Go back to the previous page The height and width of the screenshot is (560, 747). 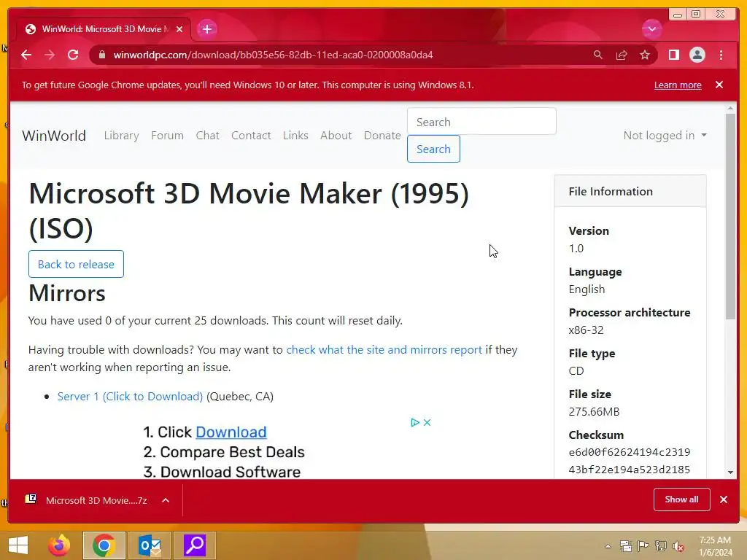26,55
